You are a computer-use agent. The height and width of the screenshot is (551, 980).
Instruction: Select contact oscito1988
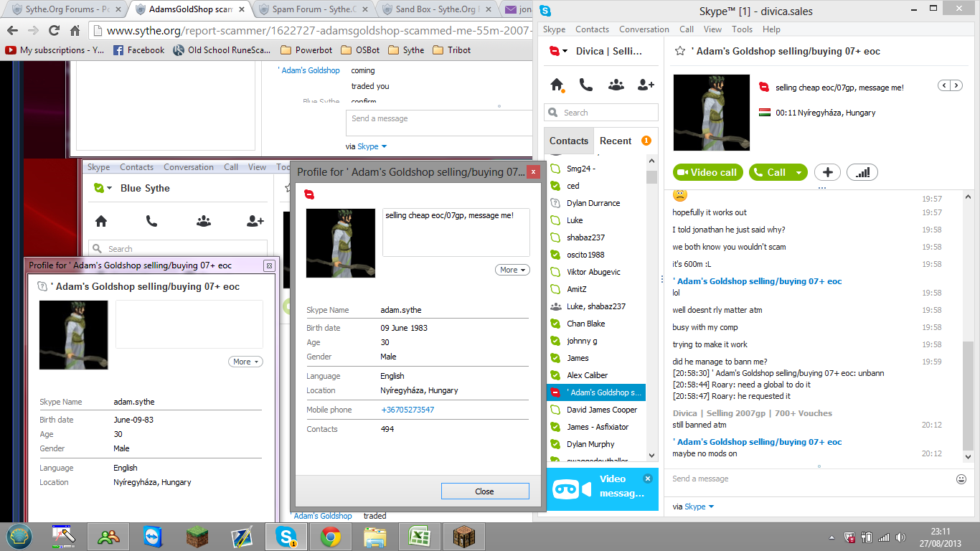click(597, 255)
